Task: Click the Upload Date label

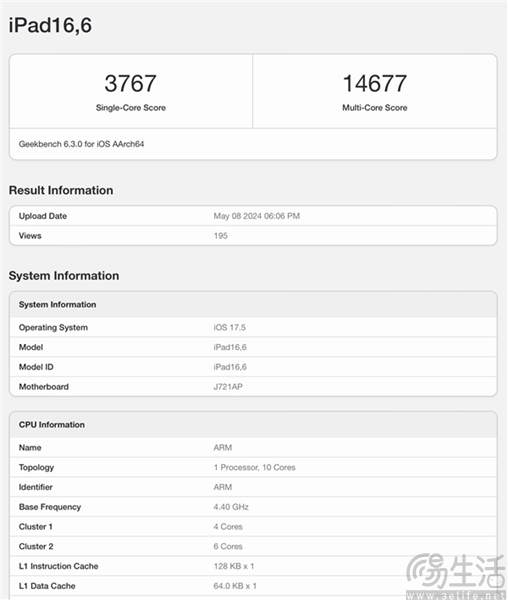Action: (43, 216)
